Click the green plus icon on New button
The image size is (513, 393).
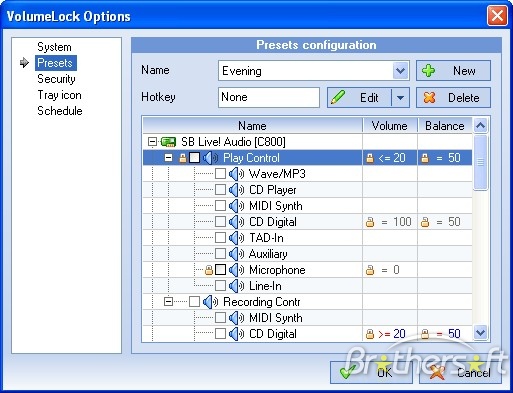coord(428,71)
